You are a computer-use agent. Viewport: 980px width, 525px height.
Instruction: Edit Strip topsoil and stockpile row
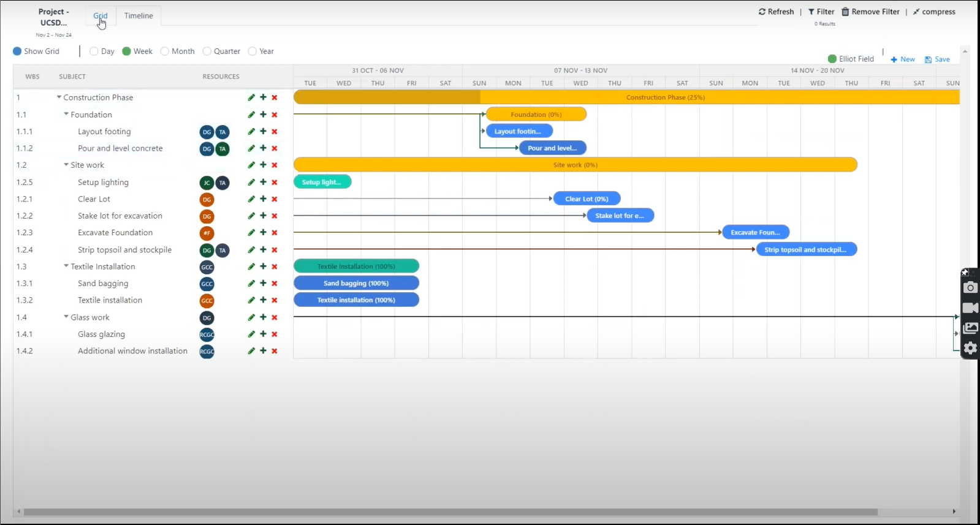pos(251,250)
